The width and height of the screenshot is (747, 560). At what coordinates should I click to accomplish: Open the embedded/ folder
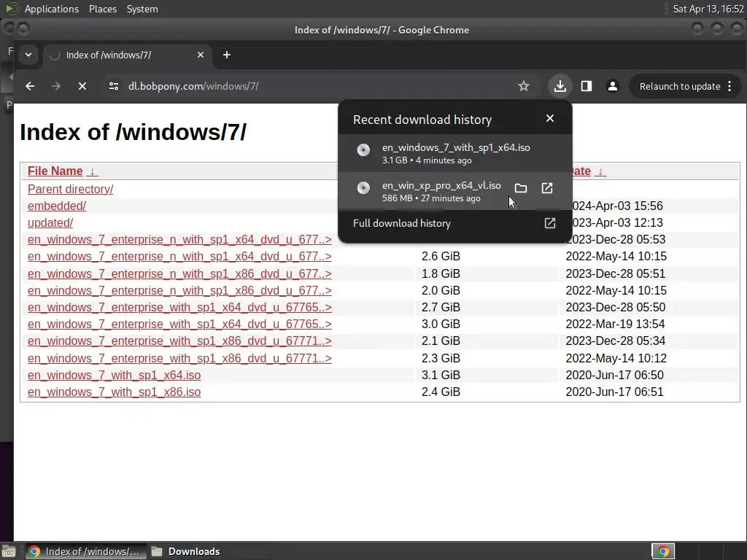click(57, 206)
